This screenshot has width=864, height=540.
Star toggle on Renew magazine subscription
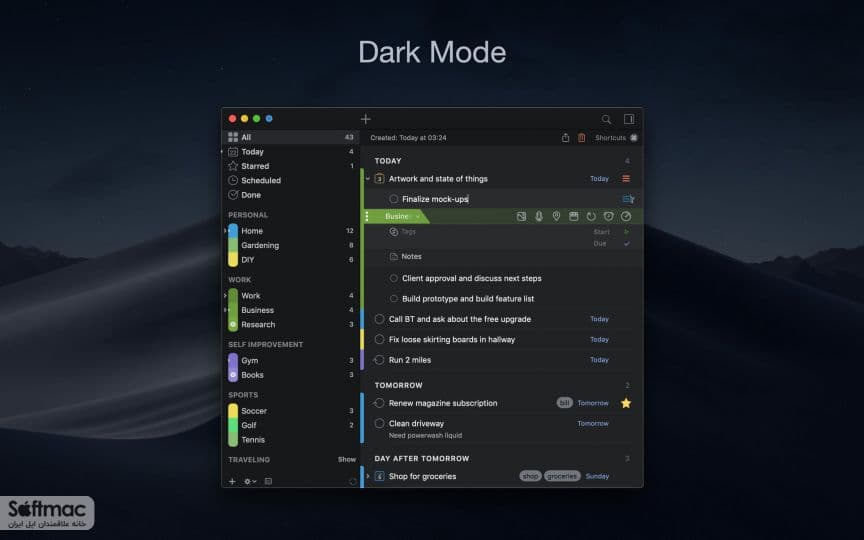(x=626, y=403)
